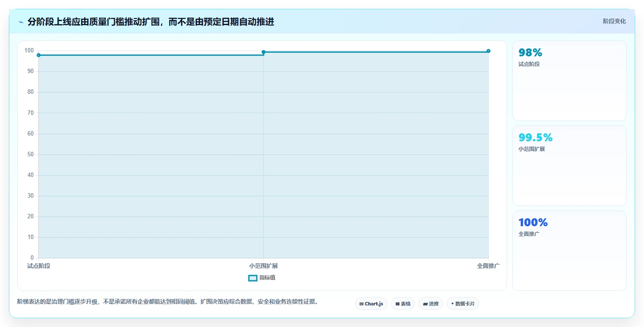Click the 98% value text
Screen dimensions: 644x327
point(530,53)
